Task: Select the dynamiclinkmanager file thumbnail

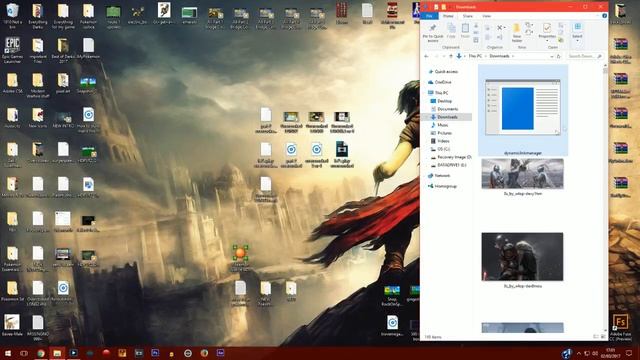Action: coord(523,110)
